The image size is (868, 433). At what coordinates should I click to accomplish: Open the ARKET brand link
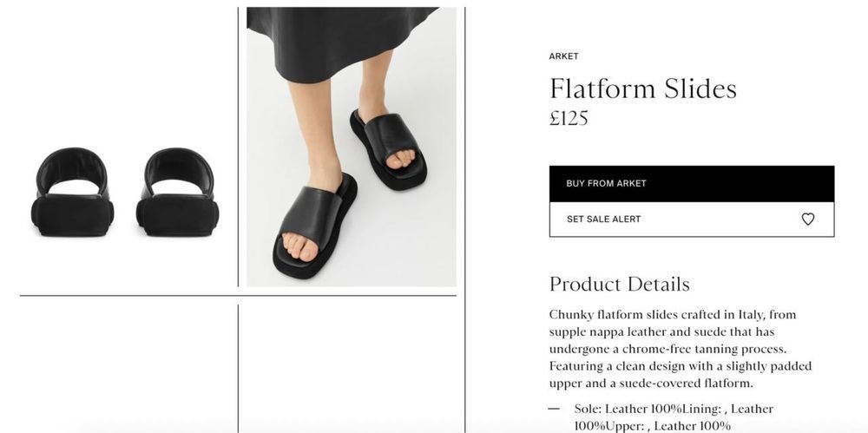pos(563,56)
